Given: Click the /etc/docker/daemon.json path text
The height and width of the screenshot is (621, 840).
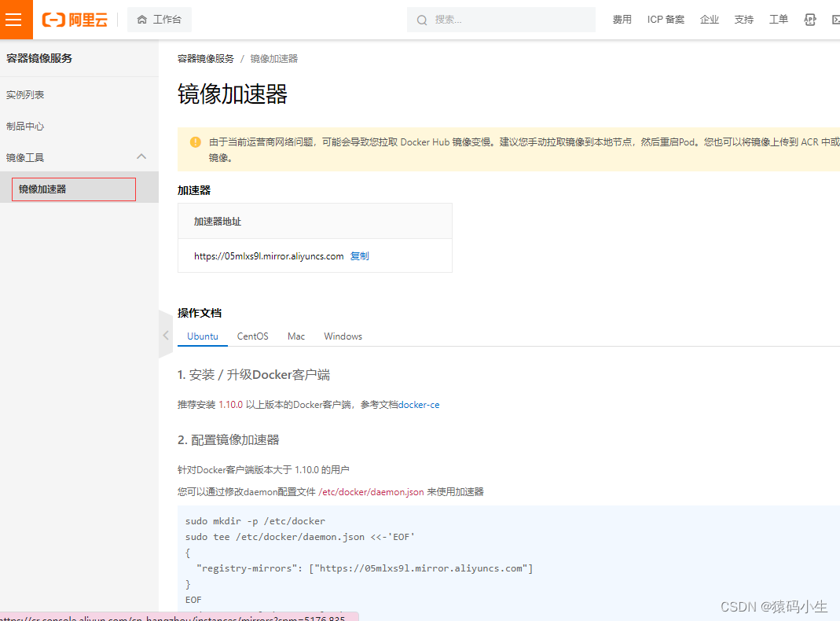Looking at the screenshot, I should [x=371, y=492].
